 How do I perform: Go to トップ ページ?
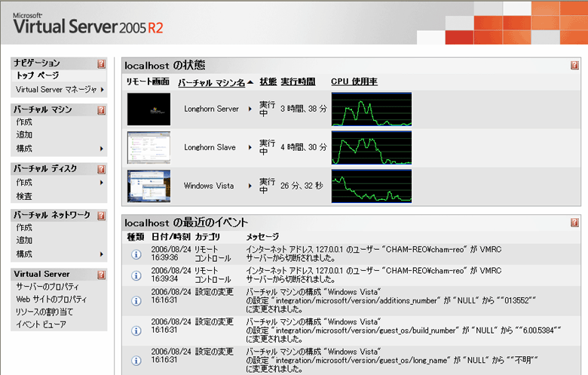point(38,75)
